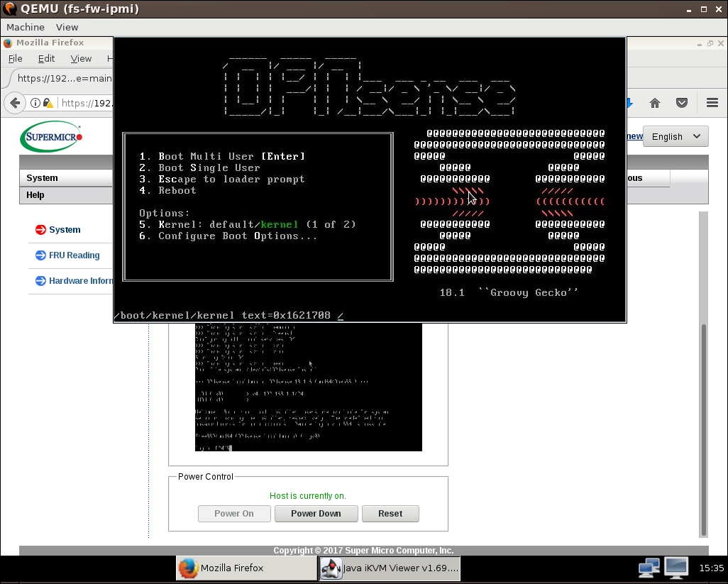The image size is (728, 584).
Task: Open the Firefox hamburger menu
Action: (x=712, y=103)
